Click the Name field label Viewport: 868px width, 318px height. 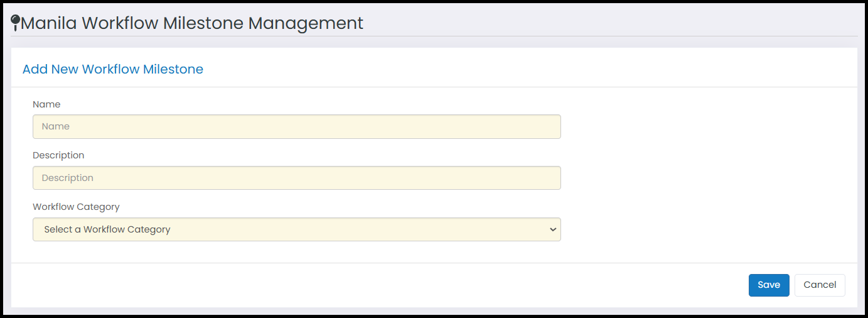pos(46,104)
